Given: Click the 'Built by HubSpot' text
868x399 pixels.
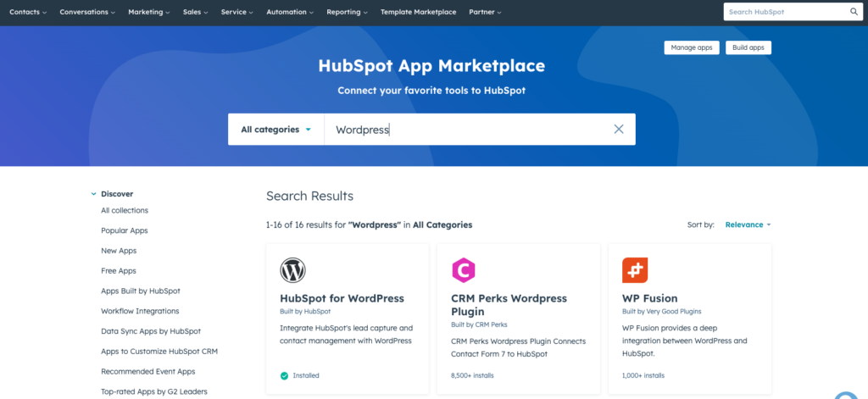Looking at the screenshot, I should 305,312.
